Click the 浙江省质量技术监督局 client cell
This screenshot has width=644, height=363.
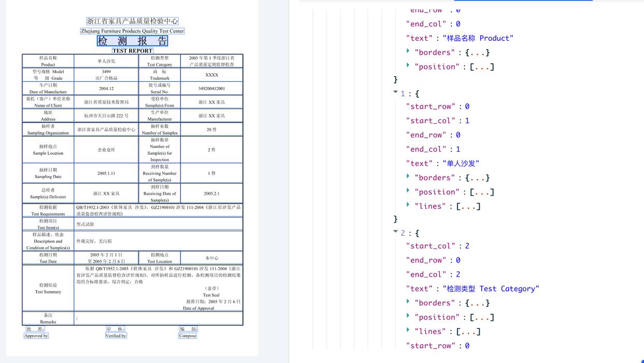point(106,102)
